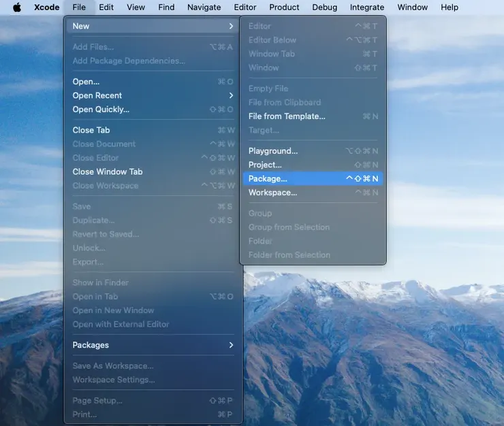
Task: Click Save menu item
Action: (153, 206)
